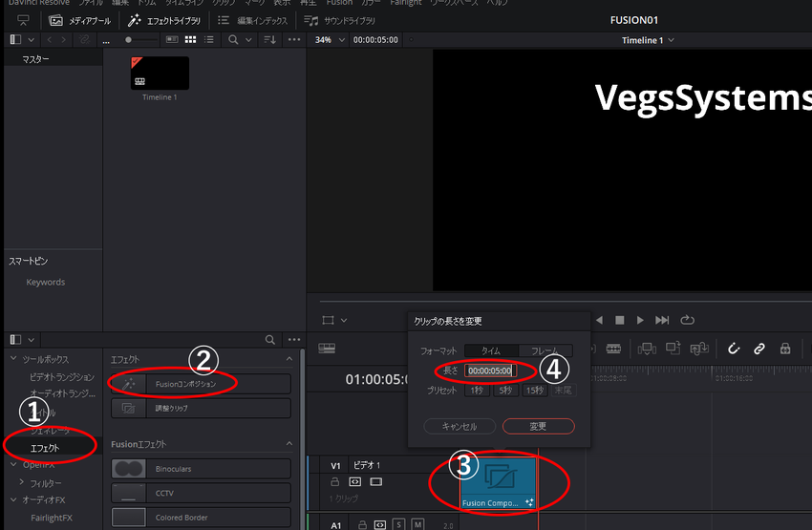Toggle timeline snapping magnet icon
The image size is (812, 530).
click(734, 349)
